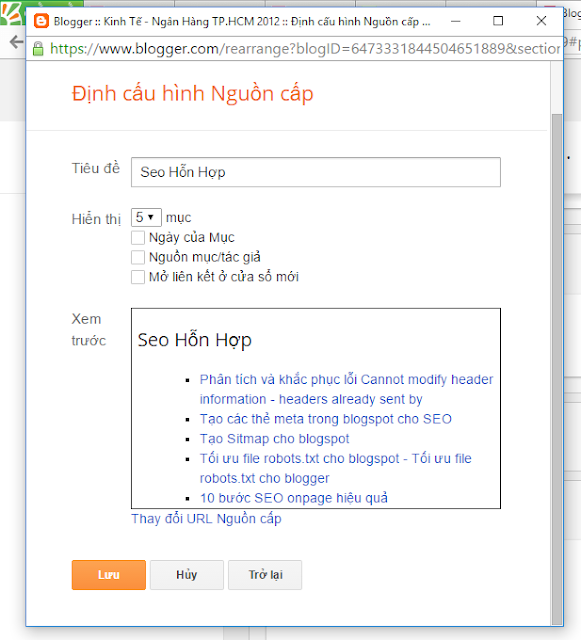The height and width of the screenshot is (640, 581).
Task: Click the 'Xem trước' label
Action: tap(89, 329)
